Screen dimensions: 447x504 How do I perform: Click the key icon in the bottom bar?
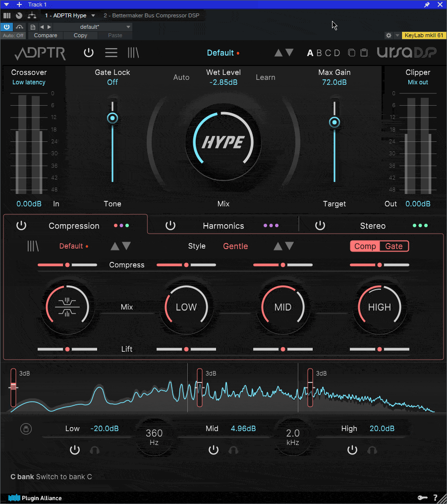[x=423, y=498]
